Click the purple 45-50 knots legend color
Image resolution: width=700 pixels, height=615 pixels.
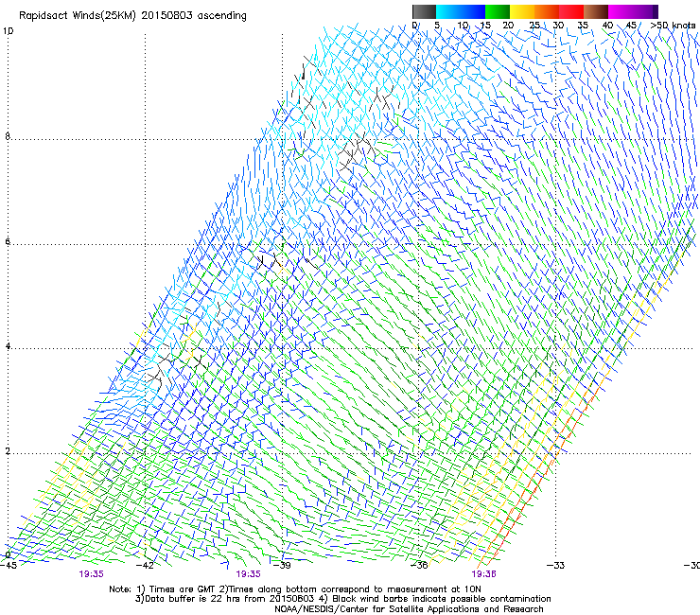[x=645, y=11]
